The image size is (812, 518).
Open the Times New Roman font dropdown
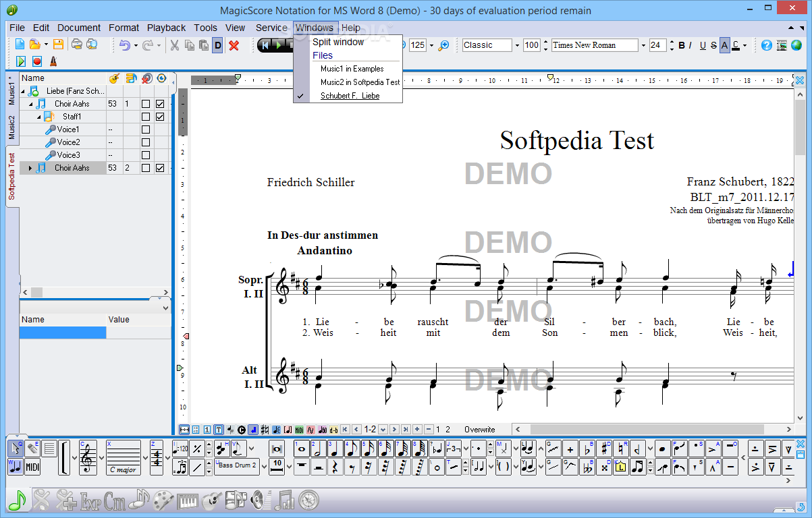point(642,45)
